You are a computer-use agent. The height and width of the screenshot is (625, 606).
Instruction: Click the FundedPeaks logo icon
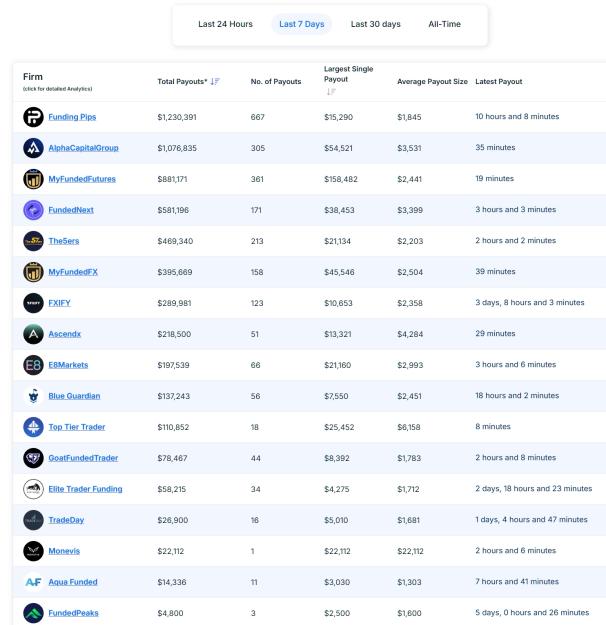(33, 613)
